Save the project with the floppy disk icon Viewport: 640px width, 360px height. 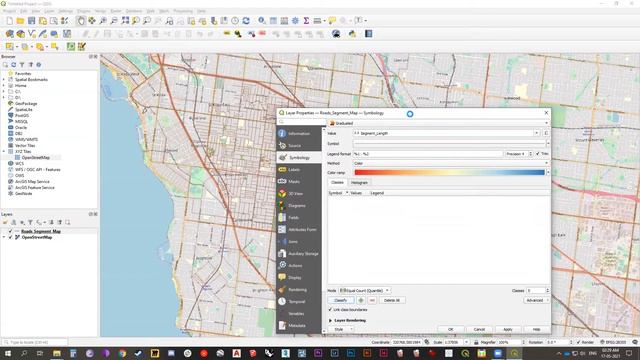coord(31,21)
